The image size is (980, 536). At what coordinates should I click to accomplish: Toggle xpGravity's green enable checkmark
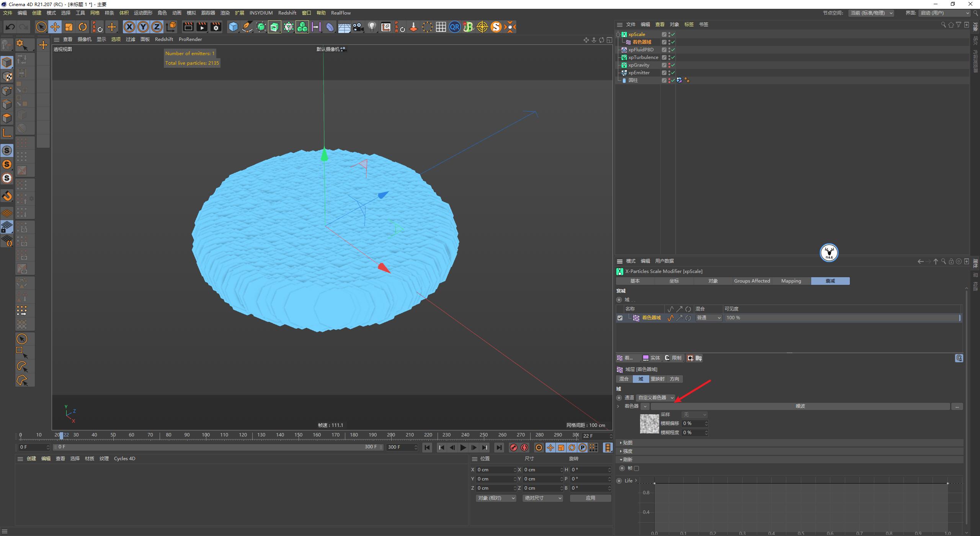click(x=673, y=65)
